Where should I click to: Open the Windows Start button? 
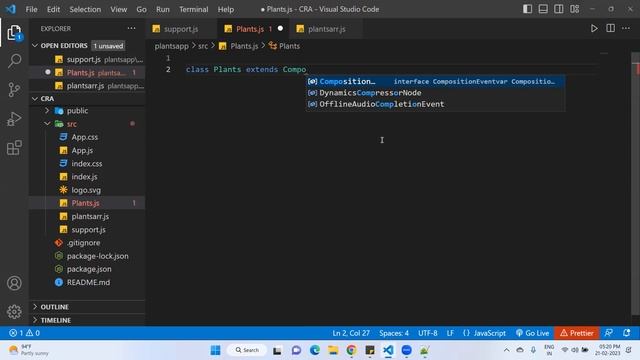click(215, 350)
